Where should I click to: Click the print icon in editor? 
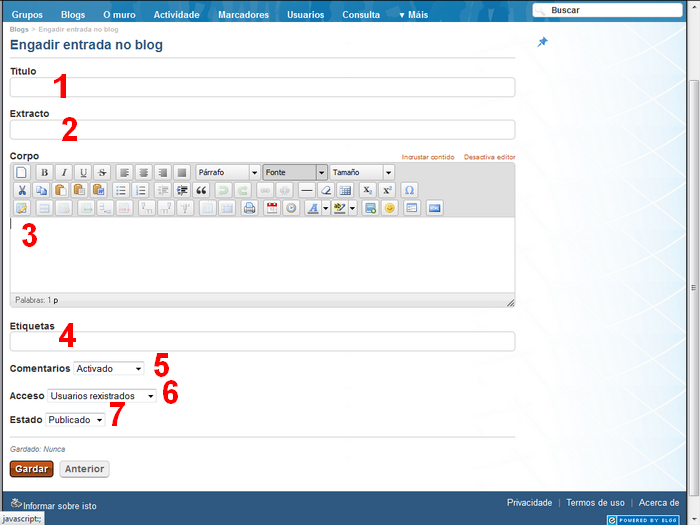pyautogui.click(x=250, y=208)
